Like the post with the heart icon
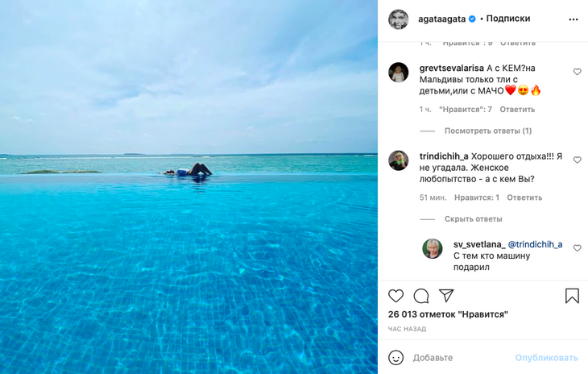Viewport: 588px width, 374px height. tap(395, 296)
